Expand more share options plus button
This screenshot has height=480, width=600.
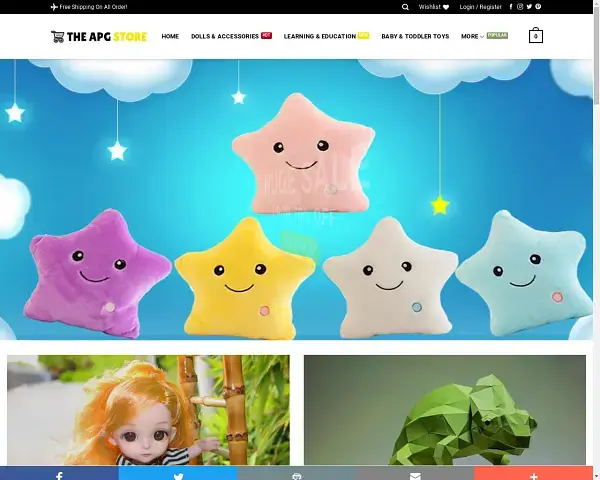[535, 474]
